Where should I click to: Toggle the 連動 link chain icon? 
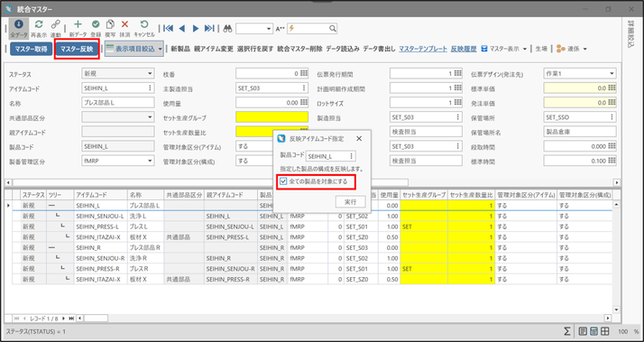pos(55,24)
